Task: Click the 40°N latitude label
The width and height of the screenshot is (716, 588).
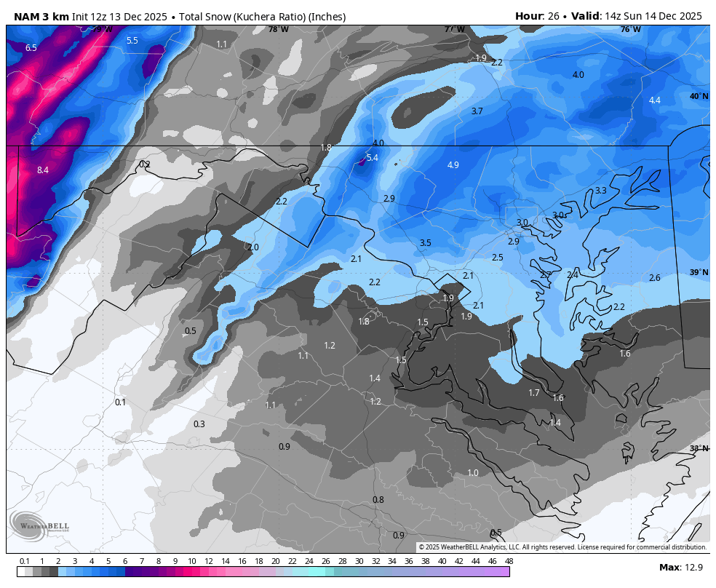Action: pos(699,97)
